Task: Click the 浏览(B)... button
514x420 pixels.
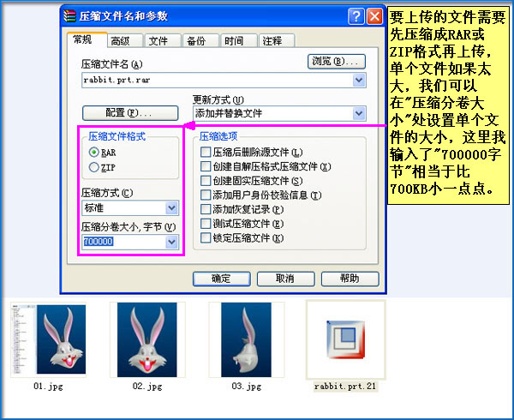Action: pos(337,62)
